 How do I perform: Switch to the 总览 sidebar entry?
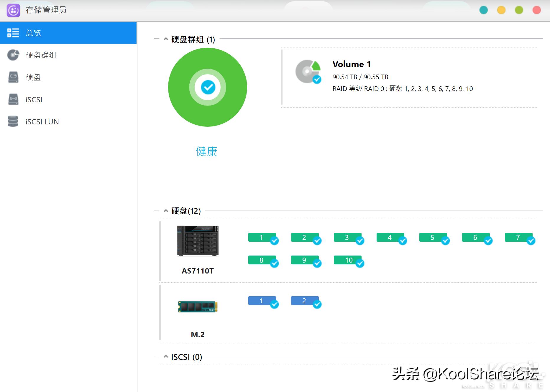(x=33, y=33)
